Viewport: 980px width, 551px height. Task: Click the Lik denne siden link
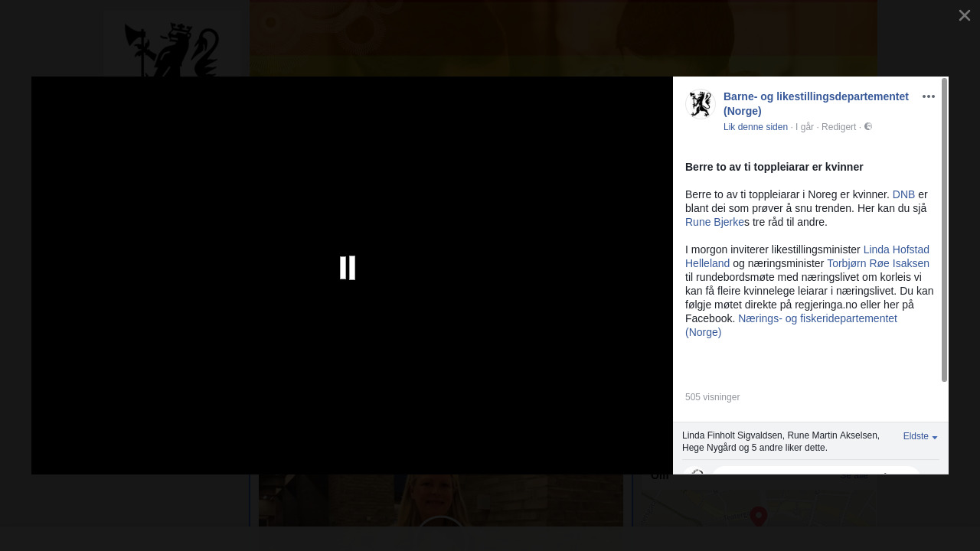point(755,127)
